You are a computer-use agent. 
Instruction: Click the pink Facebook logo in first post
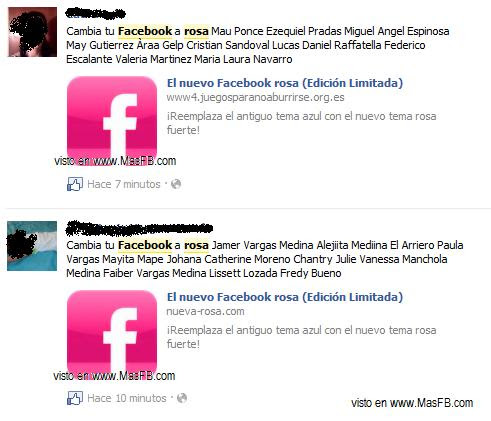click(112, 120)
